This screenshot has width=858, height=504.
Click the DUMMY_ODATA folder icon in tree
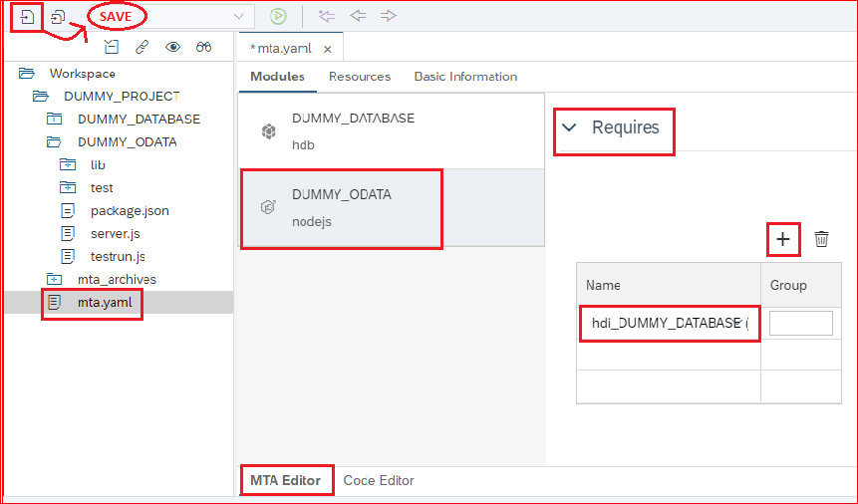54,142
